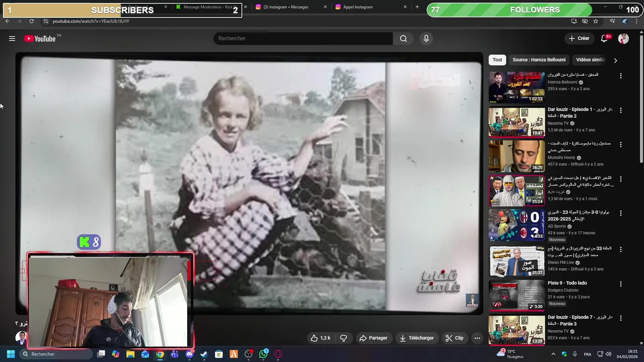The height and width of the screenshot is (362, 644).
Task: Like the video with 1,2 k
Action: (320, 338)
